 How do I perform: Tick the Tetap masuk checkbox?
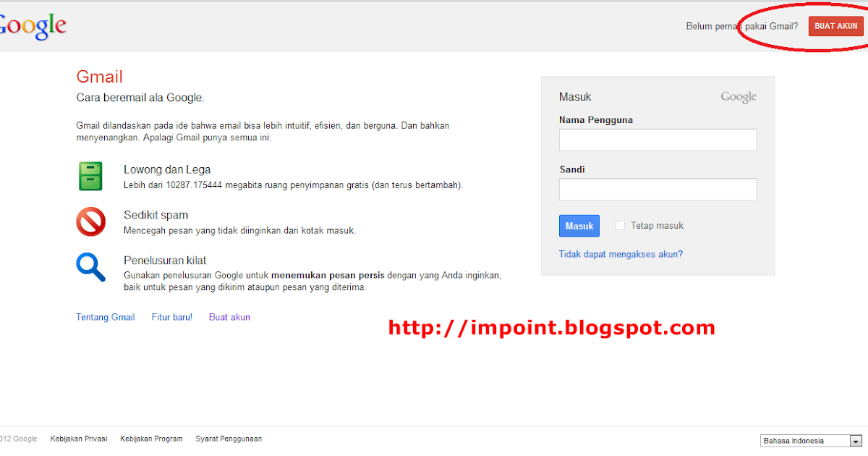click(x=620, y=226)
